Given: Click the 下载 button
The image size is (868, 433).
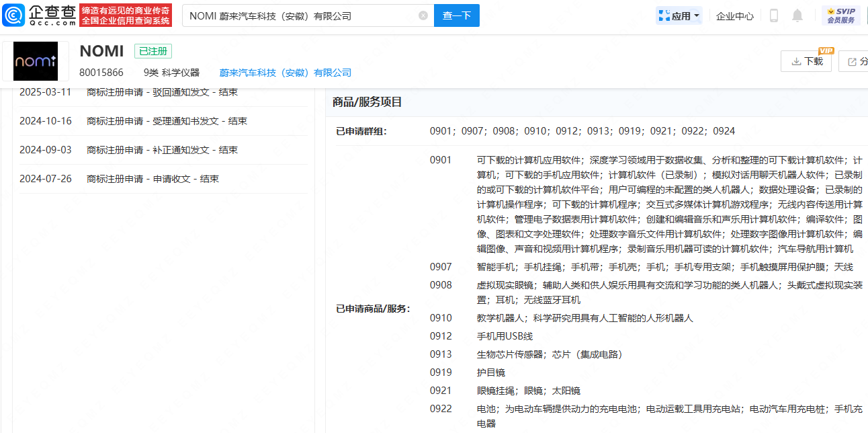Looking at the screenshot, I should point(806,61).
